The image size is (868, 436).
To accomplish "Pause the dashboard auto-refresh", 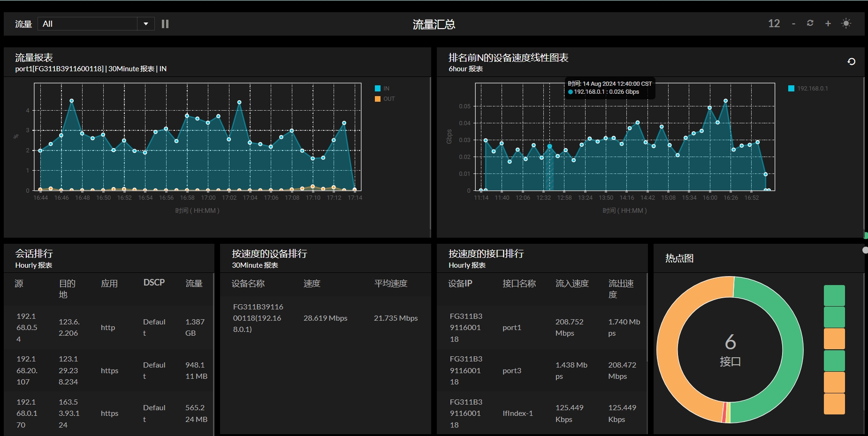I will coord(165,24).
